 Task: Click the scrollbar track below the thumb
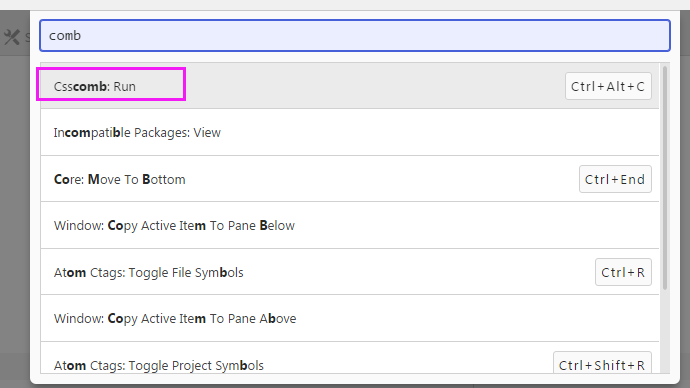665,332
